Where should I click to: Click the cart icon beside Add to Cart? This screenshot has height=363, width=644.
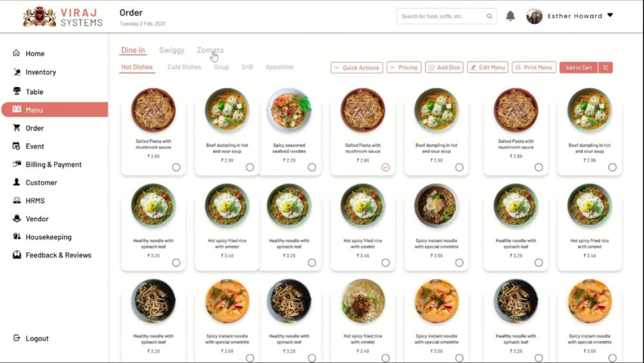(x=605, y=68)
